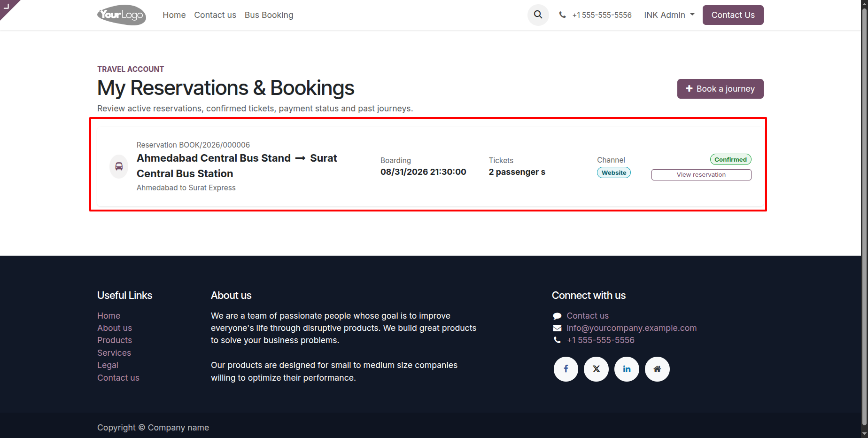Click the chat bubble icon in footer

[557, 316]
